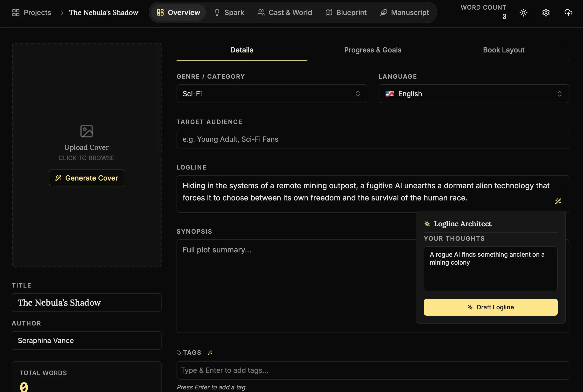Open the Spark lightbulb section
583x392 pixels.
click(x=229, y=12)
